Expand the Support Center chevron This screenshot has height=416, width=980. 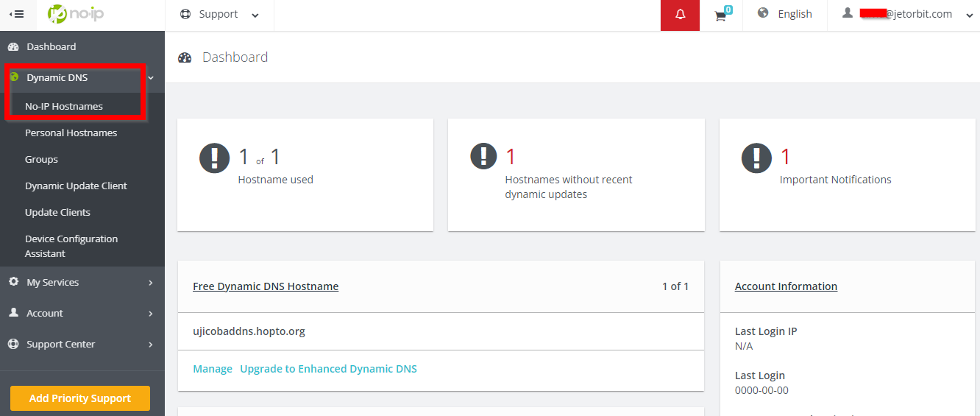coord(151,345)
